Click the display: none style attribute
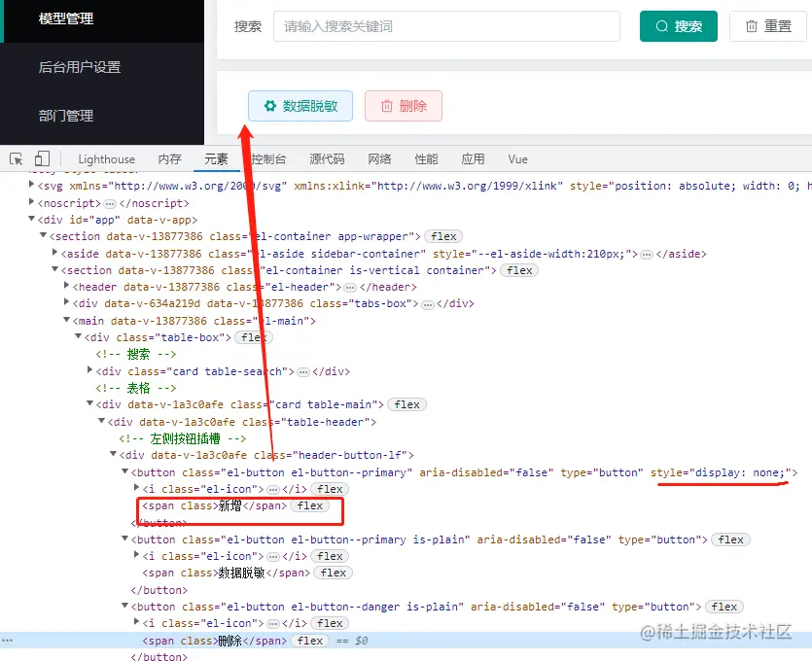This screenshot has height=661, width=812. coord(721,472)
